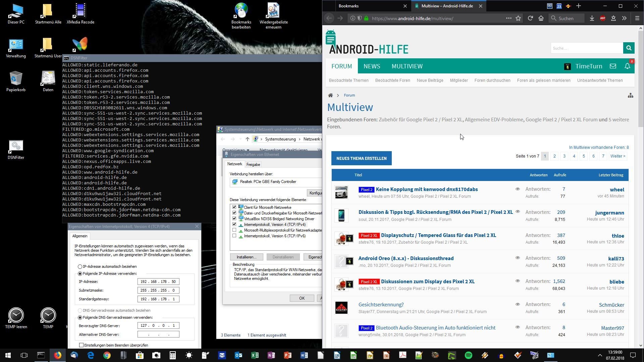This screenshot has width=644, height=362.
Task: Check Einstellungen beim Beenden überprüfen
Action: [x=81, y=345]
